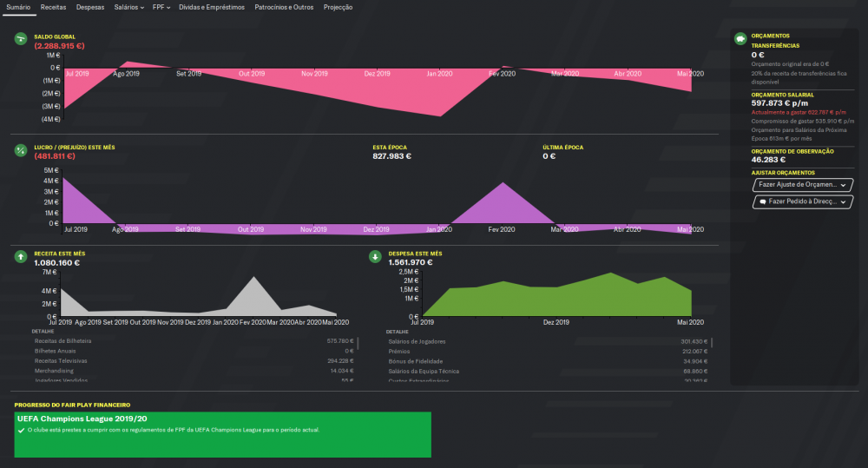
Task: Expand the Fazer Ajuste de Orçamento dropdown
Action: tap(803, 185)
